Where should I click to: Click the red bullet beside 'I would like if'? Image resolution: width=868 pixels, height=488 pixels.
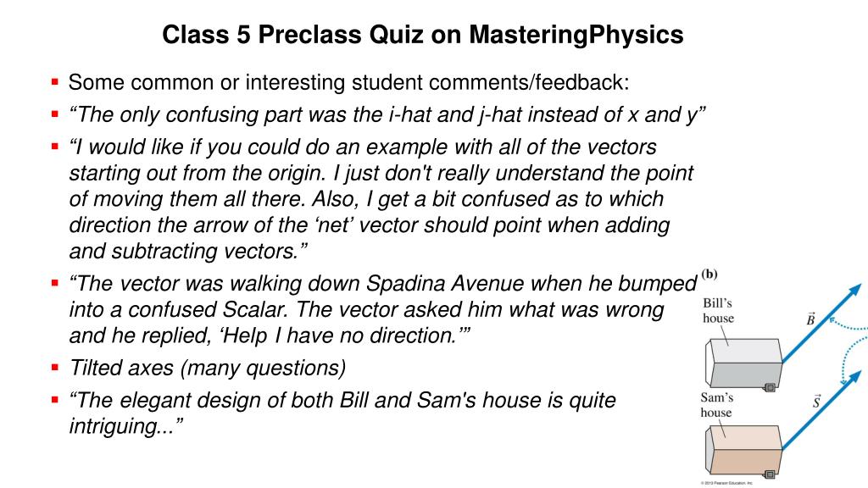coord(54,146)
